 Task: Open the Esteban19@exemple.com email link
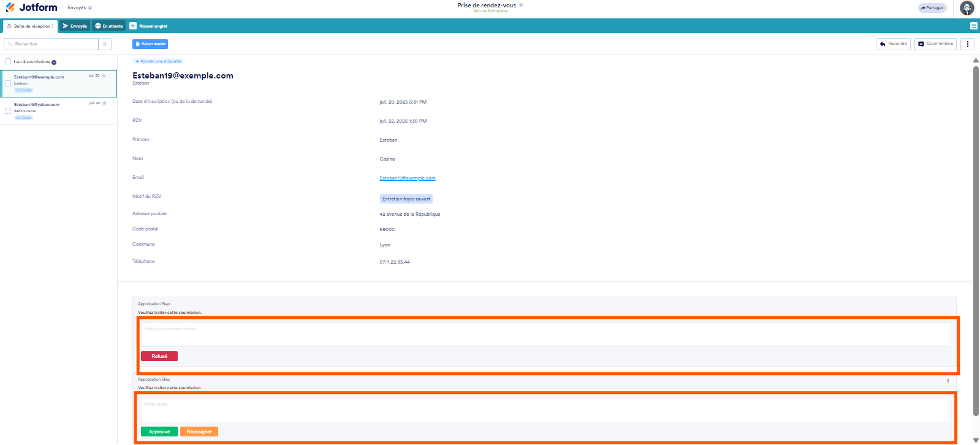[408, 178]
